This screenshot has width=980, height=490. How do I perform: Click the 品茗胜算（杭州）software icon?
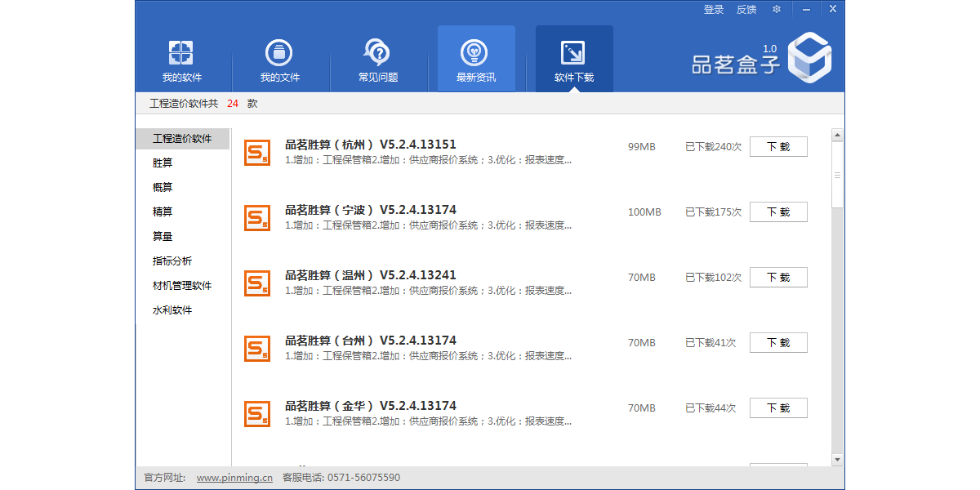tap(257, 153)
